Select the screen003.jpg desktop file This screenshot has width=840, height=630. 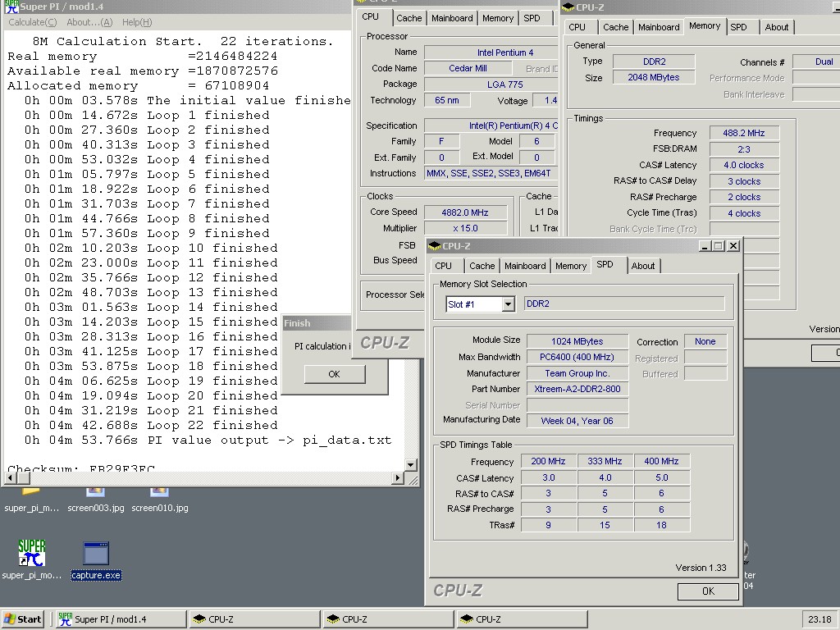coord(96,501)
